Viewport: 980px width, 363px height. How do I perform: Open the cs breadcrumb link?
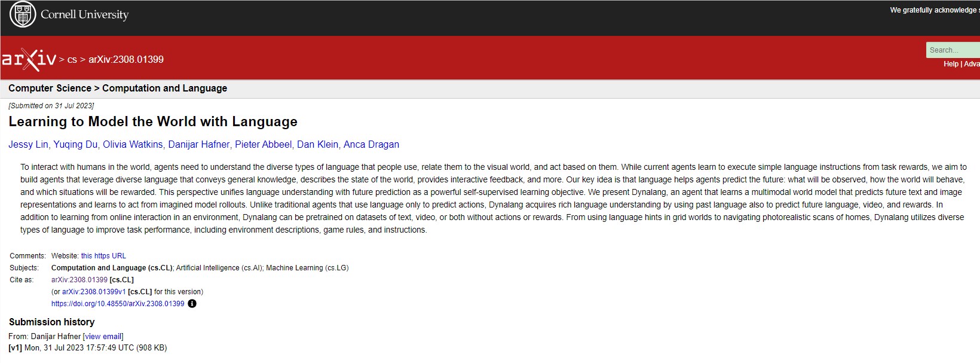click(x=72, y=59)
